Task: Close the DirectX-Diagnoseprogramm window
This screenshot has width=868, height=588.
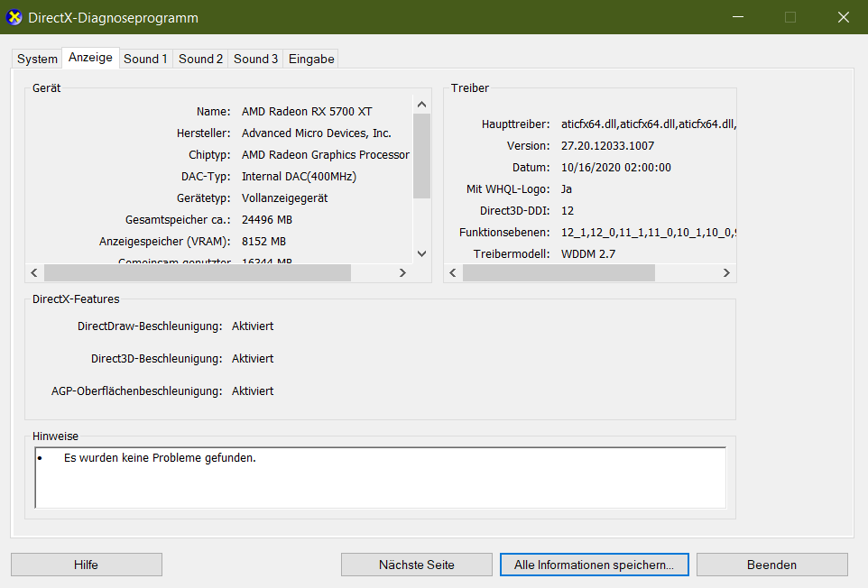Action: 843,17
